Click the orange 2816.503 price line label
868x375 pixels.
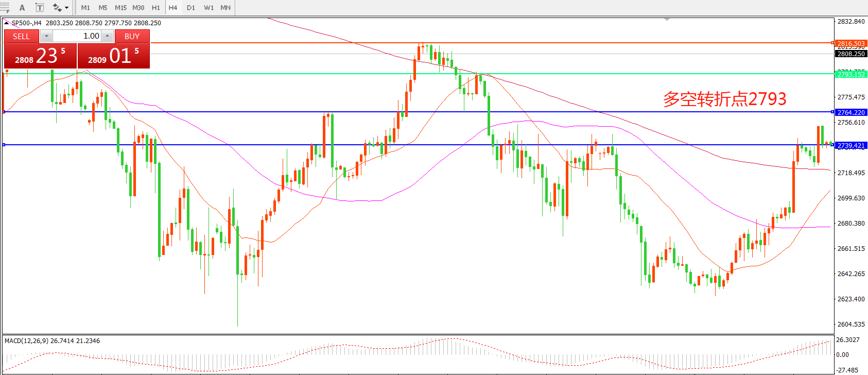tap(850, 43)
